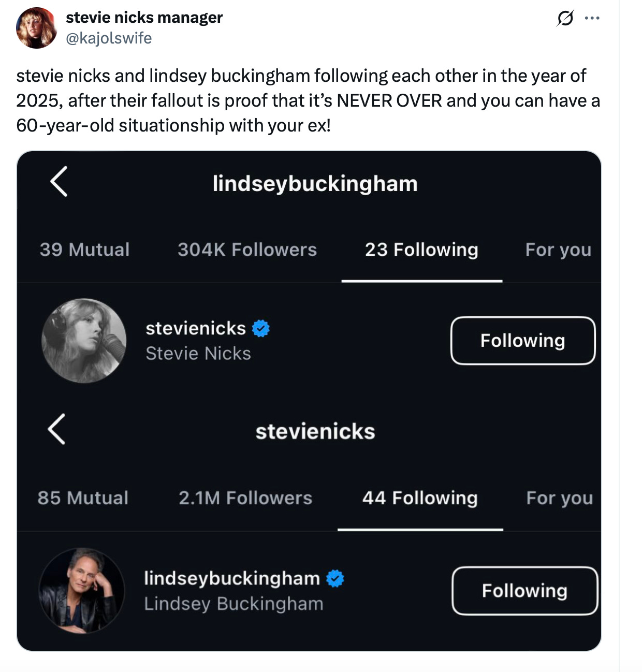Open the 2.1M Followers tab
The height and width of the screenshot is (672, 642).
point(245,498)
